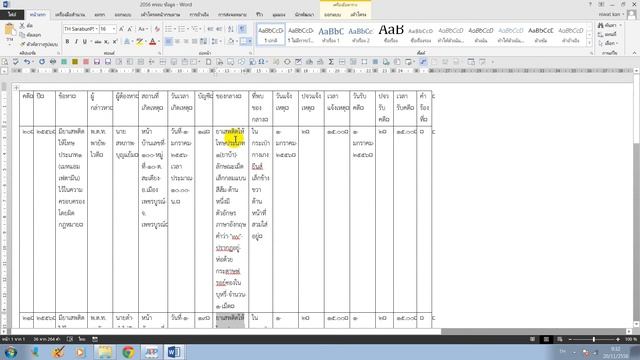Click Find button with binoculars
The width and height of the screenshot is (640, 360).
[608, 25]
